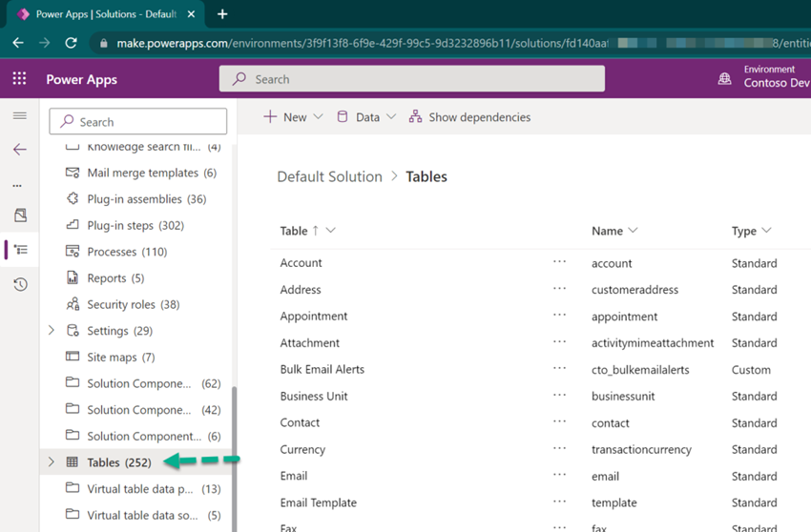Click Default Solution breadcrumb link
The width and height of the screenshot is (811, 532).
point(329,176)
